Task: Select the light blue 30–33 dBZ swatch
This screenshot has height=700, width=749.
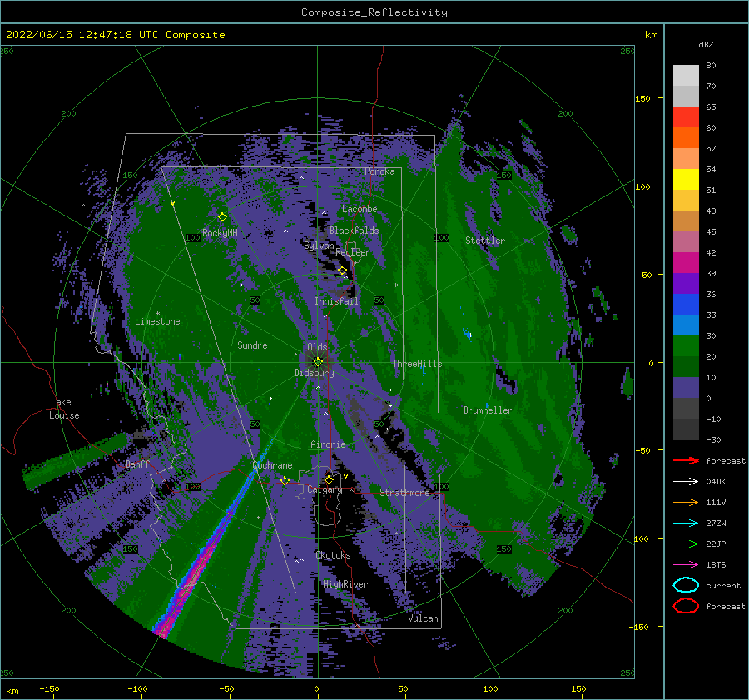Action: point(686,325)
